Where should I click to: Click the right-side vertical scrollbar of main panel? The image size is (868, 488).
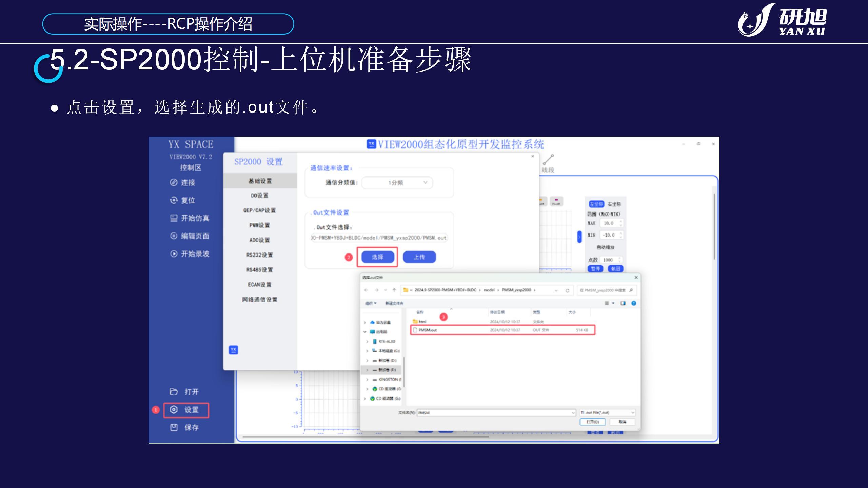coord(714,226)
